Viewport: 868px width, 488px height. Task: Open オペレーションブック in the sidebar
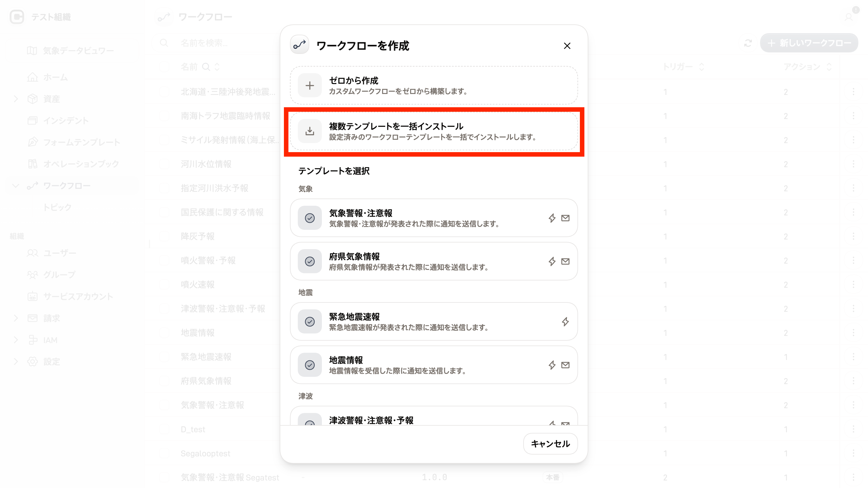(72, 164)
